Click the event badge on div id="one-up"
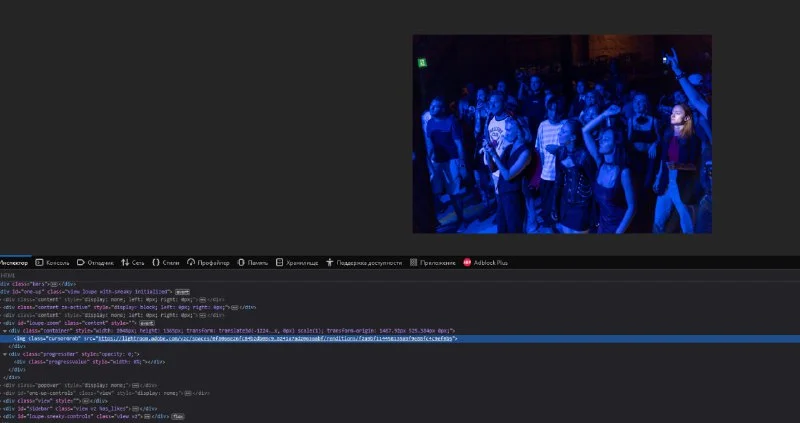Viewport: 800px width, 423px height. click(182, 291)
